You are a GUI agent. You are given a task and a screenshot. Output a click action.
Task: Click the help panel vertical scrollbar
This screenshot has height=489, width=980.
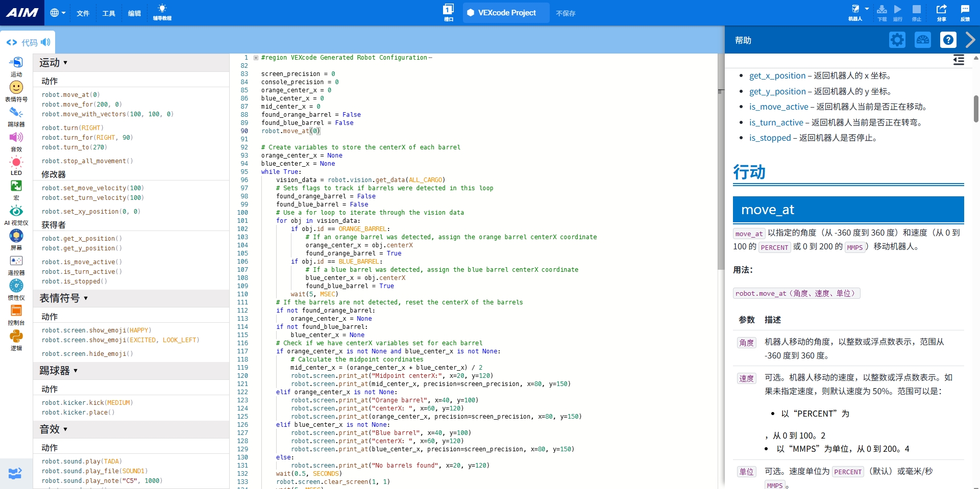tap(976, 109)
